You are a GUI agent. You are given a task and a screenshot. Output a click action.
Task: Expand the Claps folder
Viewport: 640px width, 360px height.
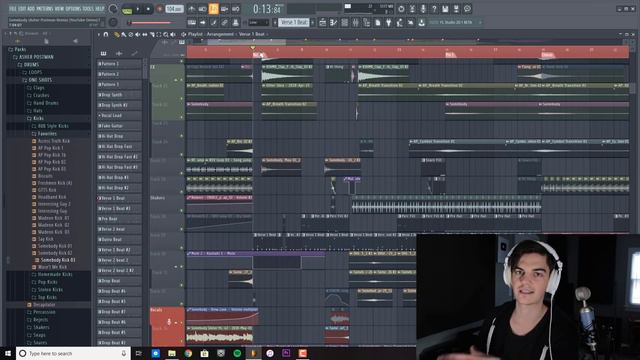tap(36, 88)
